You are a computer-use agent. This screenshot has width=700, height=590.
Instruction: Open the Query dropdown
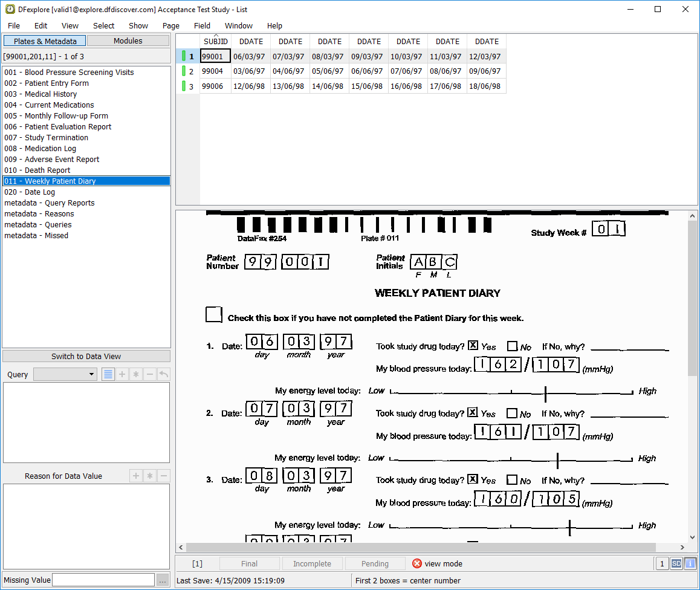[x=65, y=374]
